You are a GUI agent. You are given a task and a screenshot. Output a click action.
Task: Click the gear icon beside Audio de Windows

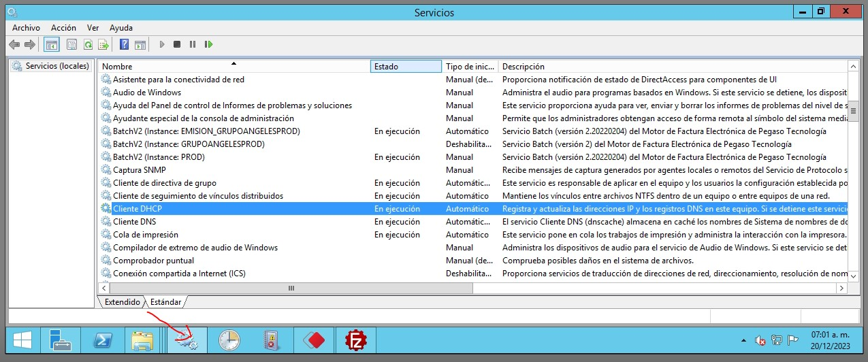106,93
